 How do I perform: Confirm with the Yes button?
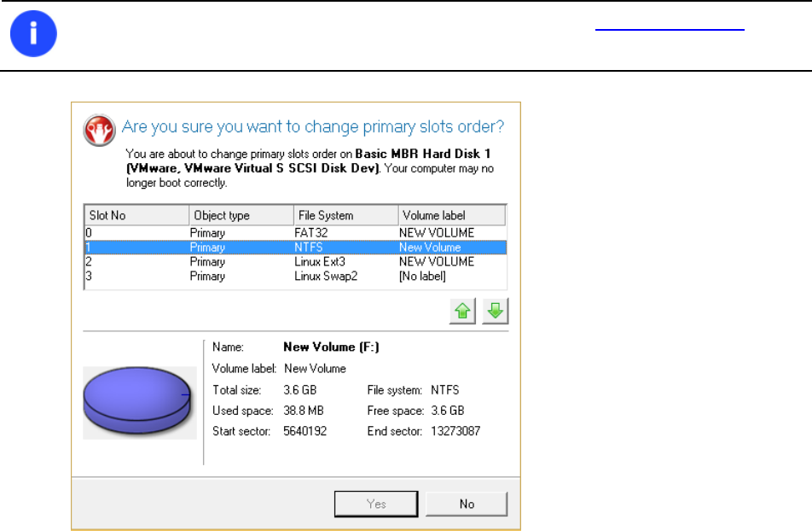(376, 504)
